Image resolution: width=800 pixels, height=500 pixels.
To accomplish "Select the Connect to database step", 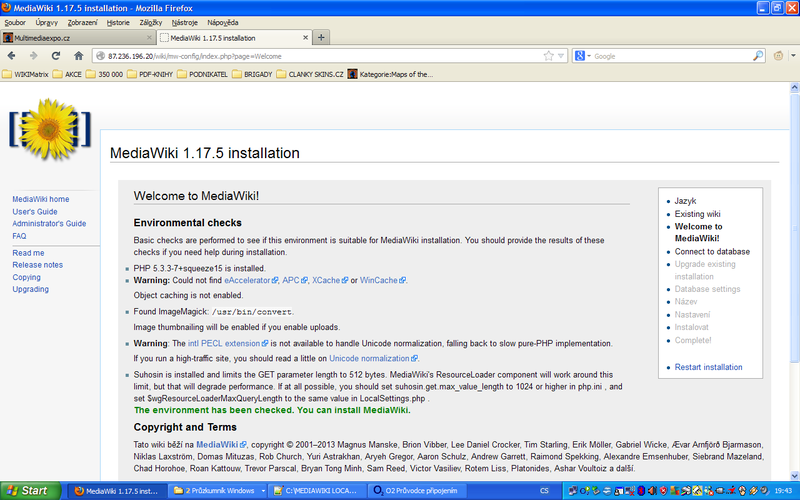I will click(x=712, y=252).
